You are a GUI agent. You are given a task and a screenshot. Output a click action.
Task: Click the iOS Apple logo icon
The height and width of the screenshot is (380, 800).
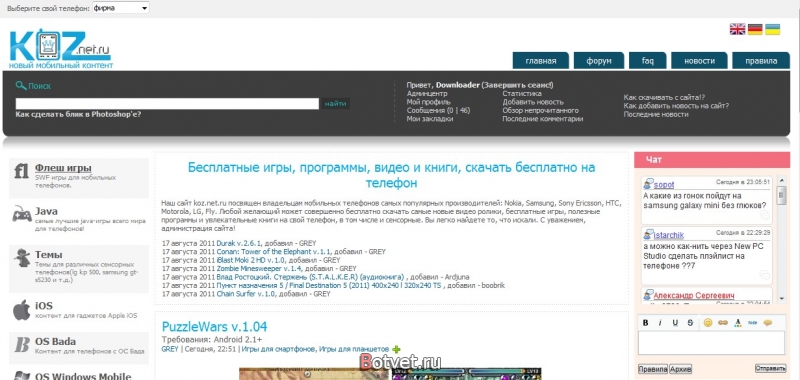coord(21,310)
